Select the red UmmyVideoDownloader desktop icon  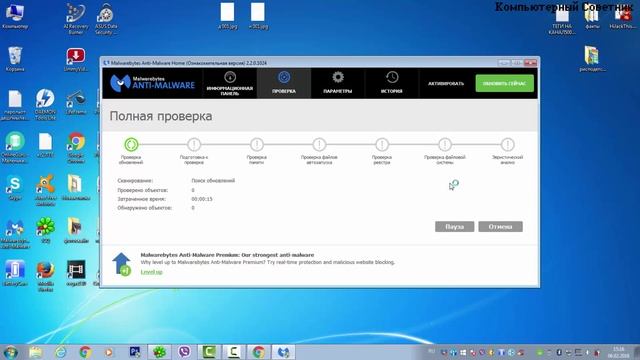pos(76,59)
